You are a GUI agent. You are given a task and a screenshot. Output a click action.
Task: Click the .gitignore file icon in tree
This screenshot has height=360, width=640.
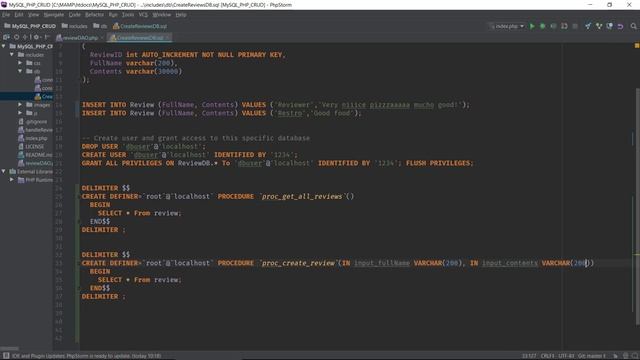click(21, 121)
